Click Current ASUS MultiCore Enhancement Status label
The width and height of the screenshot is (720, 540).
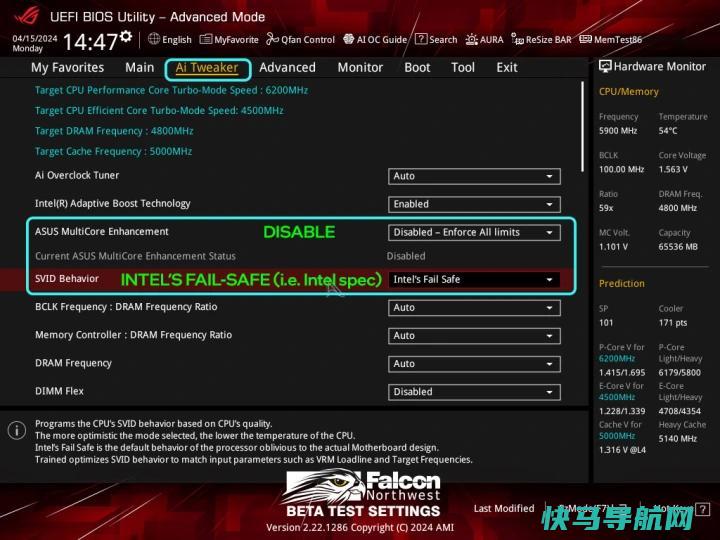tap(135, 256)
